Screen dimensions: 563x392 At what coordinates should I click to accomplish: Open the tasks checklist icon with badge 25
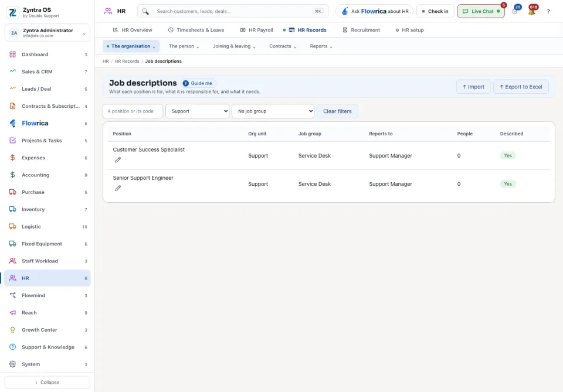click(515, 12)
